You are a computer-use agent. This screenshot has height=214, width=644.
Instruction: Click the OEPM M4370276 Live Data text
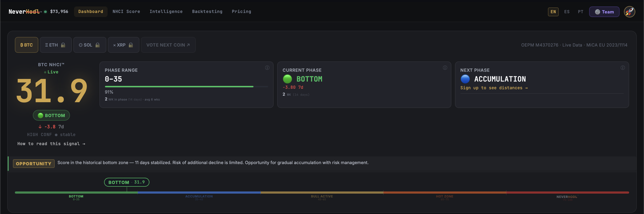click(574, 45)
